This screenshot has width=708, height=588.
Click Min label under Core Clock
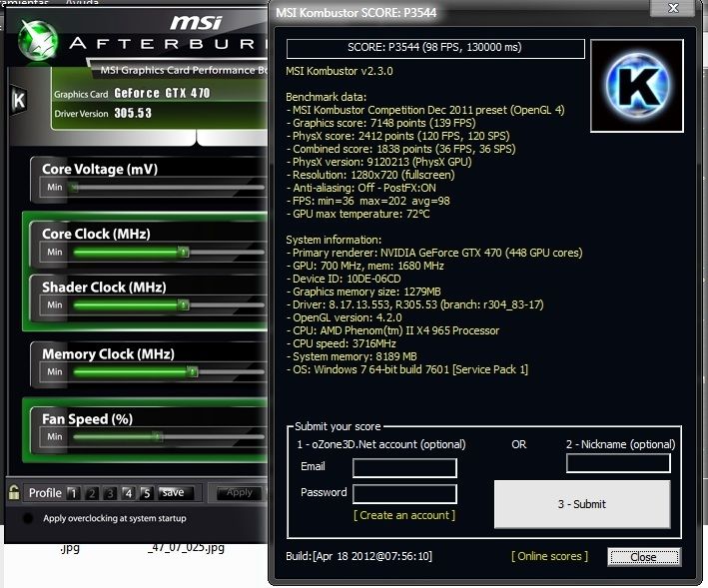click(x=55, y=252)
